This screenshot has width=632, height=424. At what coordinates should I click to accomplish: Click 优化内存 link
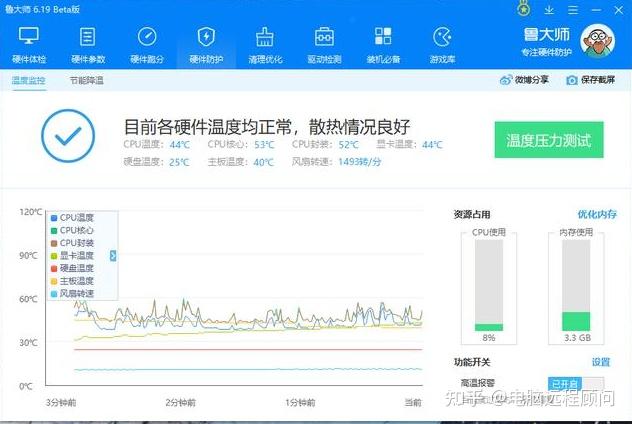[x=597, y=214]
